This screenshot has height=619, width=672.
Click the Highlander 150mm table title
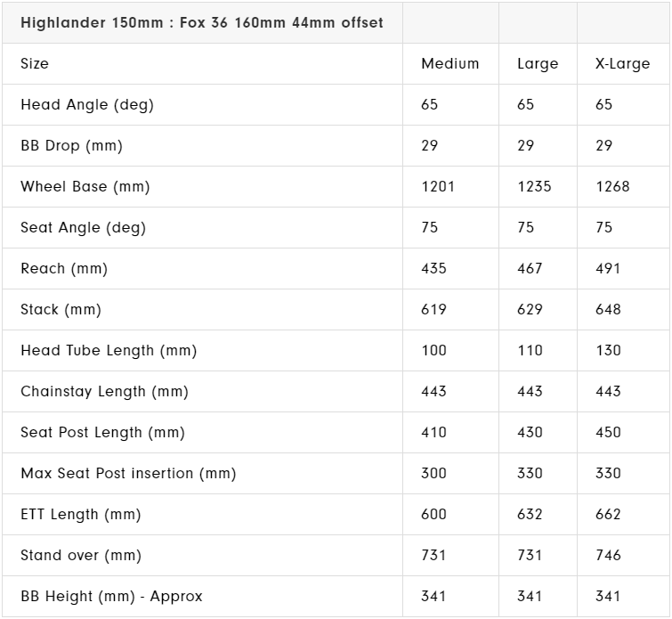pos(202,22)
